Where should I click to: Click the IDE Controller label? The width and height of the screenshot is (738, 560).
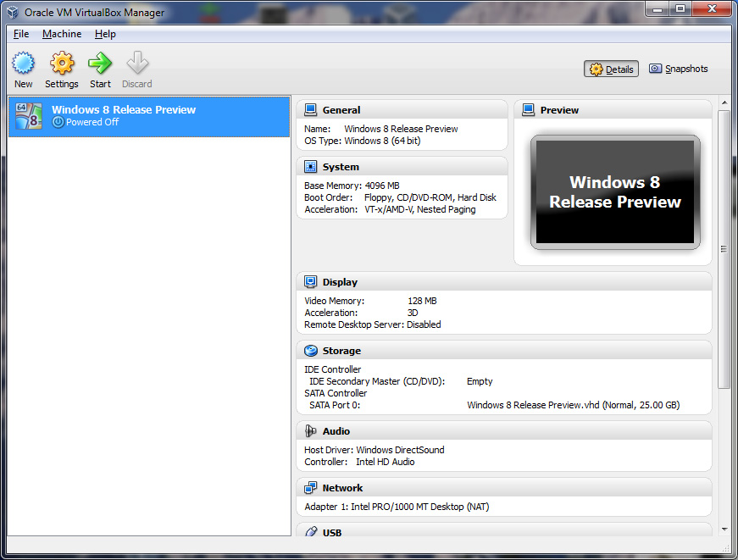pyautogui.click(x=332, y=369)
